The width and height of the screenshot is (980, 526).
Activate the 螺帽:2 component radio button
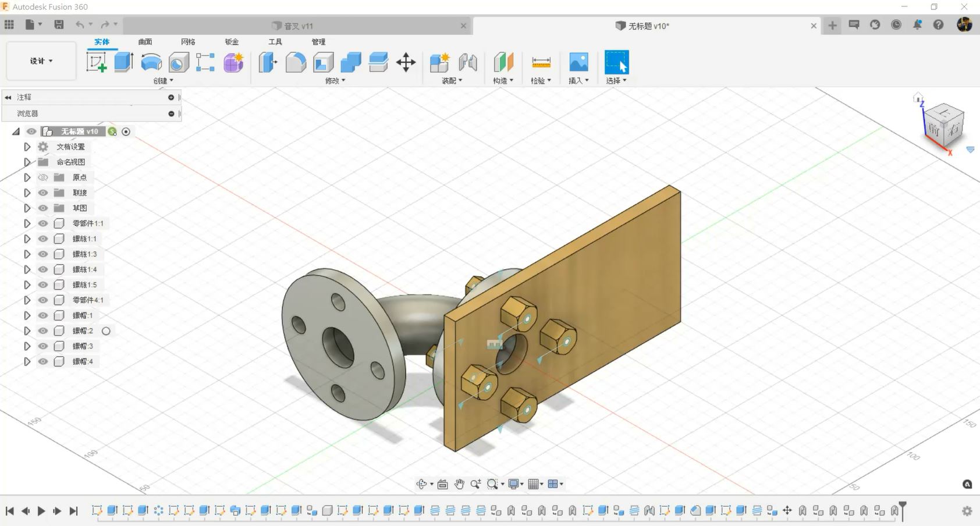click(106, 331)
